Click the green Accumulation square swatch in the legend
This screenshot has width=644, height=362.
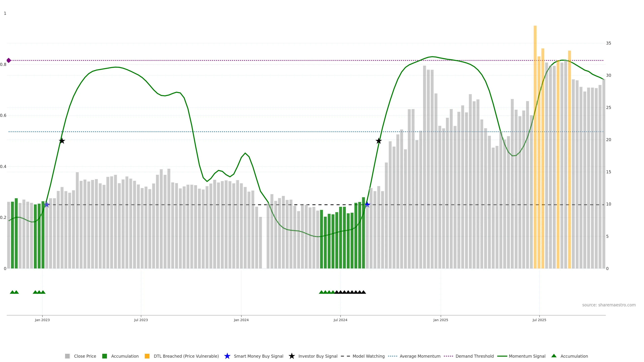[104, 356]
